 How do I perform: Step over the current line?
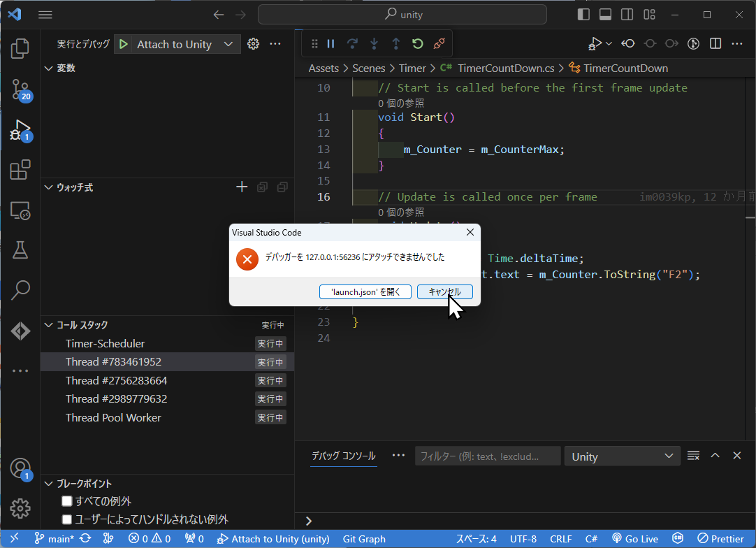click(351, 43)
